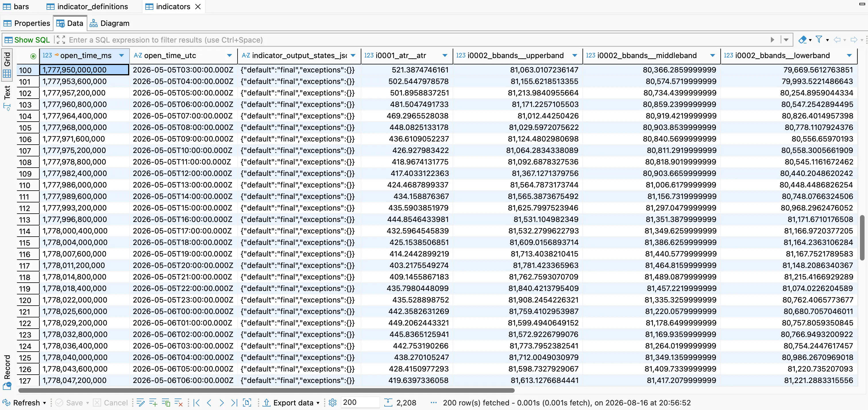Image resolution: width=868 pixels, height=410 pixels.
Task: Open the Properties tab
Action: click(x=27, y=23)
